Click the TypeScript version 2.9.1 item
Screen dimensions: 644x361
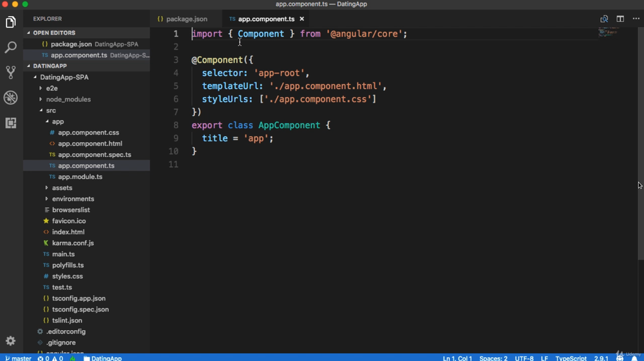pos(601,358)
